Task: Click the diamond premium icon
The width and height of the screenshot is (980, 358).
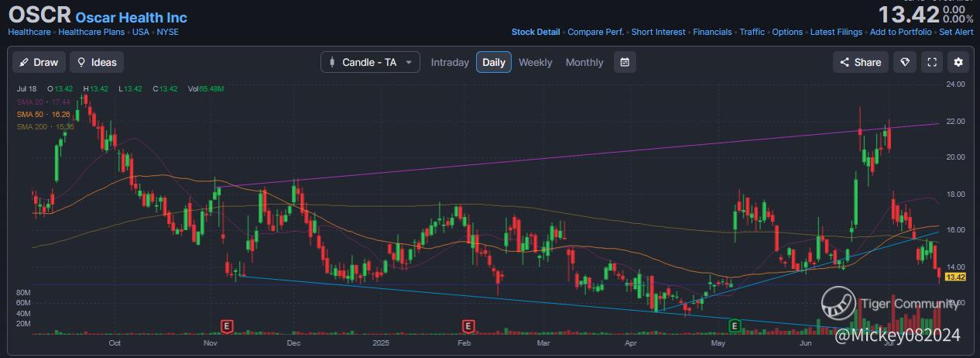Action: pos(904,62)
